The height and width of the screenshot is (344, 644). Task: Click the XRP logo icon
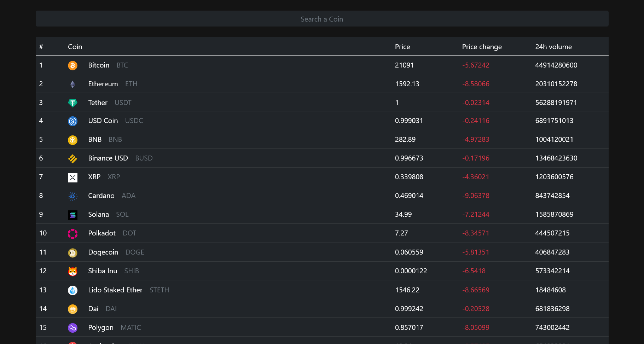[72, 177]
